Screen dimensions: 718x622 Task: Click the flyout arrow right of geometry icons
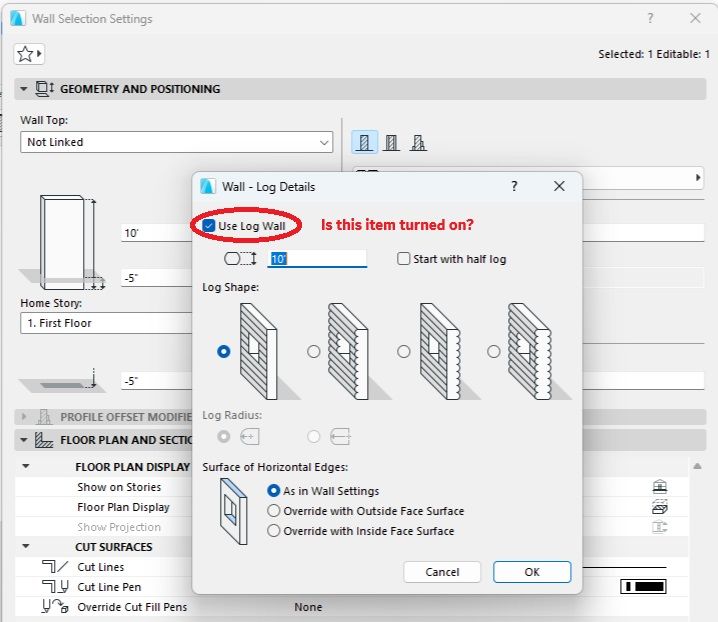698,177
